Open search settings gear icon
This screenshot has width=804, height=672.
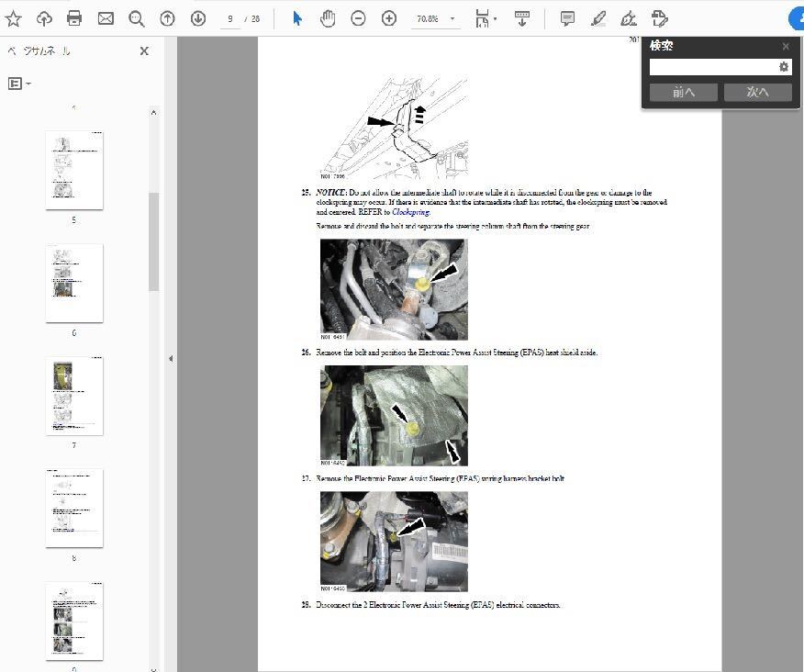click(784, 67)
